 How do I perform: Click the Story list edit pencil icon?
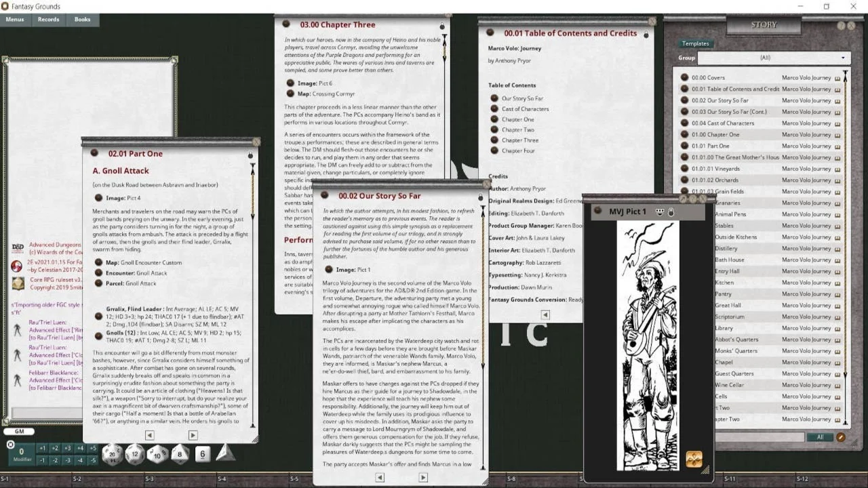[841, 437]
